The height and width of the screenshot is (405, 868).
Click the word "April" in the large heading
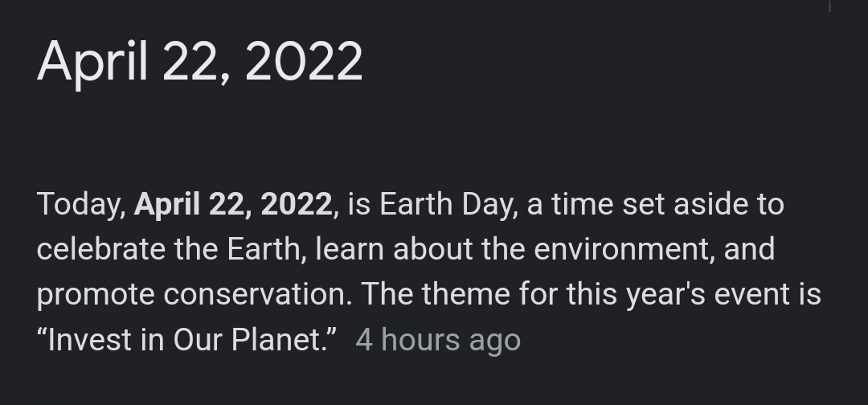click(92, 62)
